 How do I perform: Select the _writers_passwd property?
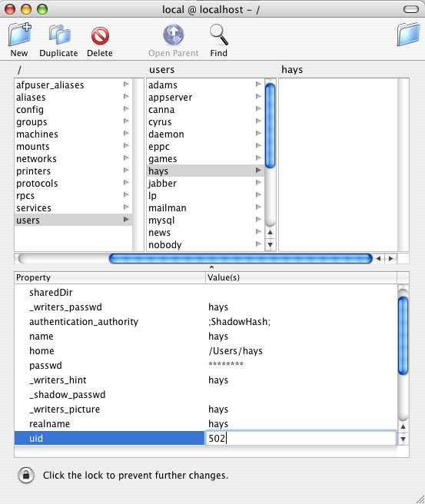pos(206,307)
